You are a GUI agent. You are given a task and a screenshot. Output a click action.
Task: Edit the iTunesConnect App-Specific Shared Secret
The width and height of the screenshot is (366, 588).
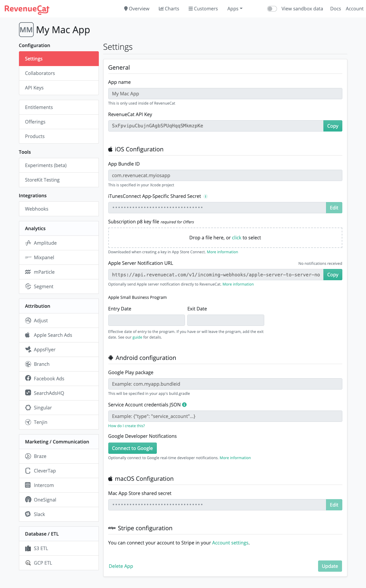[x=334, y=208]
